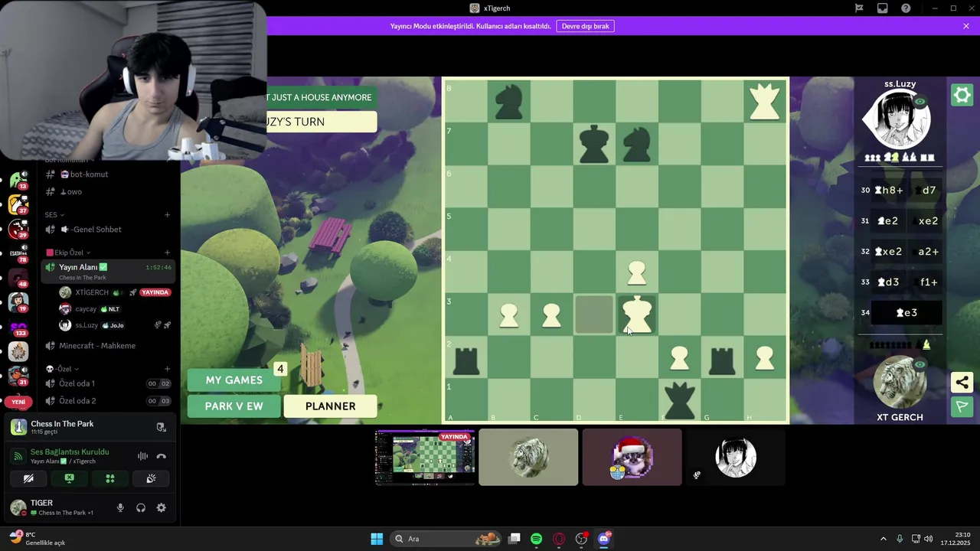Select the white pawn on f2
This screenshot has width=980, height=551.
point(679,358)
